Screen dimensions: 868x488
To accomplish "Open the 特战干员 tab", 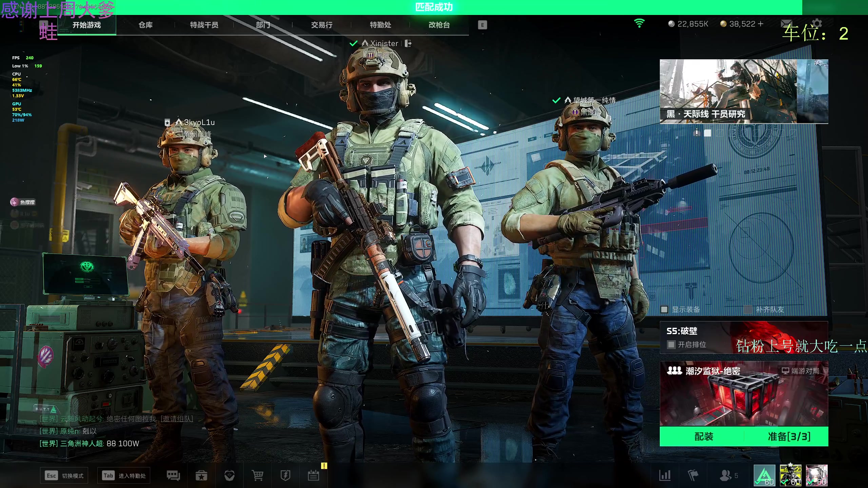I will pos(204,25).
